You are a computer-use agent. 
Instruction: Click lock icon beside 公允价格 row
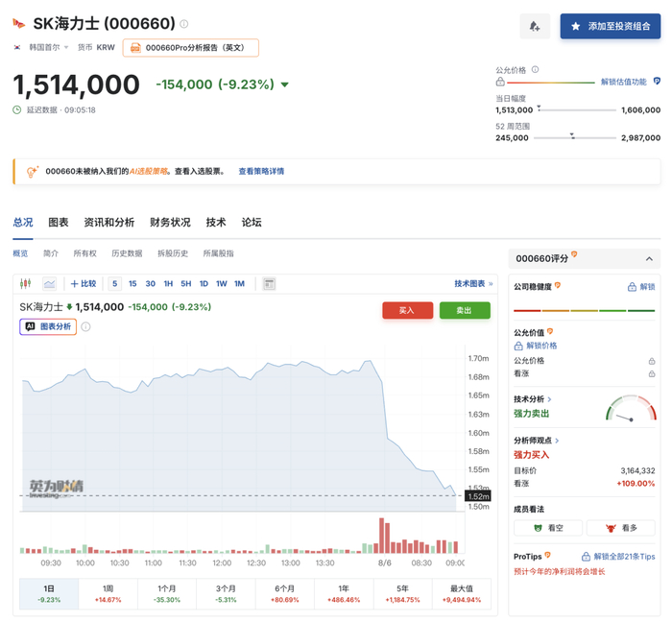(x=652, y=361)
